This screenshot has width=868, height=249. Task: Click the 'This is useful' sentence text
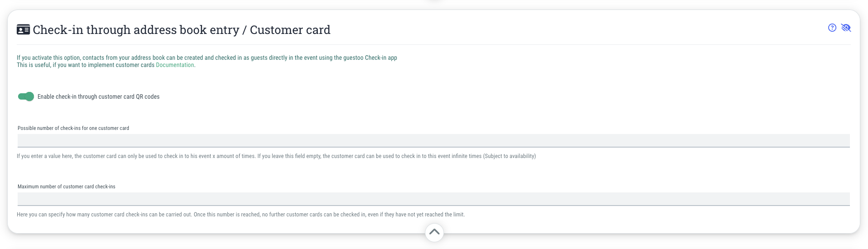click(x=86, y=65)
